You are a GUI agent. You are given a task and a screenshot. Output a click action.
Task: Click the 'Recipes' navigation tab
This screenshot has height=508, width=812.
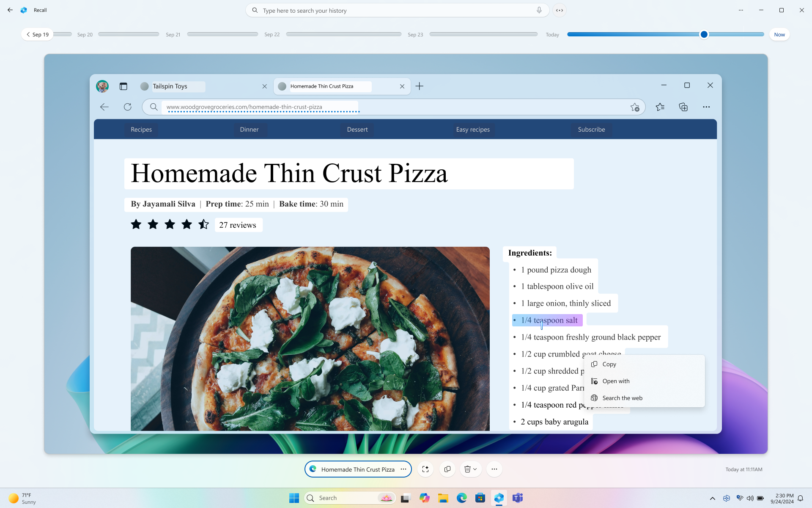tap(141, 129)
